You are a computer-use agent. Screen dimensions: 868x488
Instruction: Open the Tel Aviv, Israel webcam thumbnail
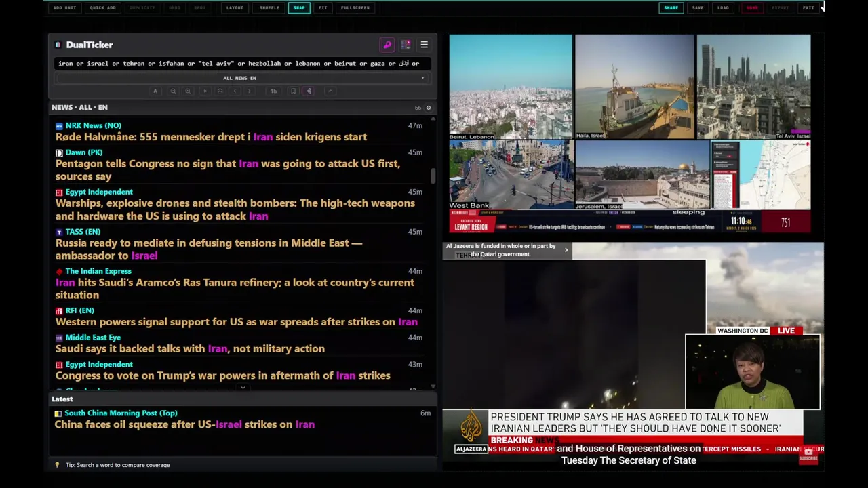753,87
